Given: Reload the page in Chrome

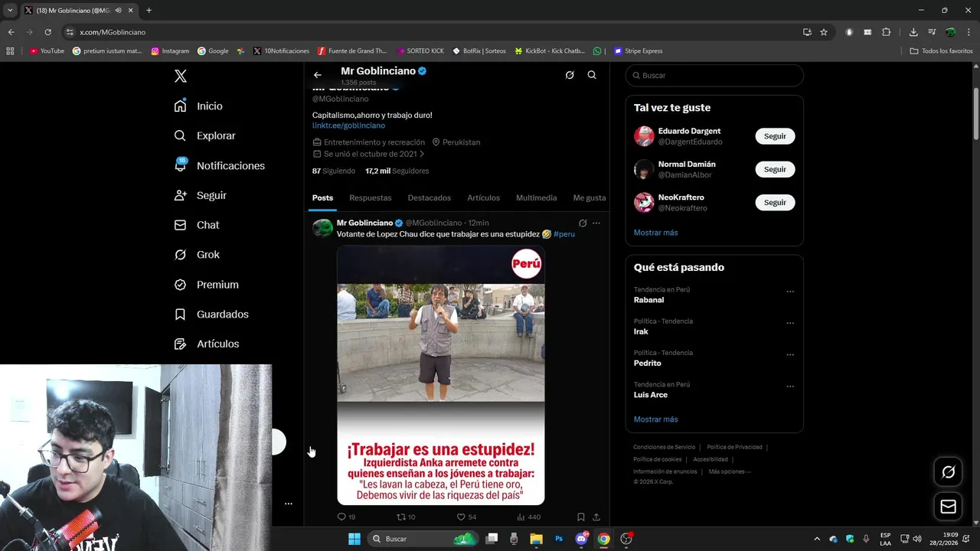Looking at the screenshot, I should tap(47, 32).
